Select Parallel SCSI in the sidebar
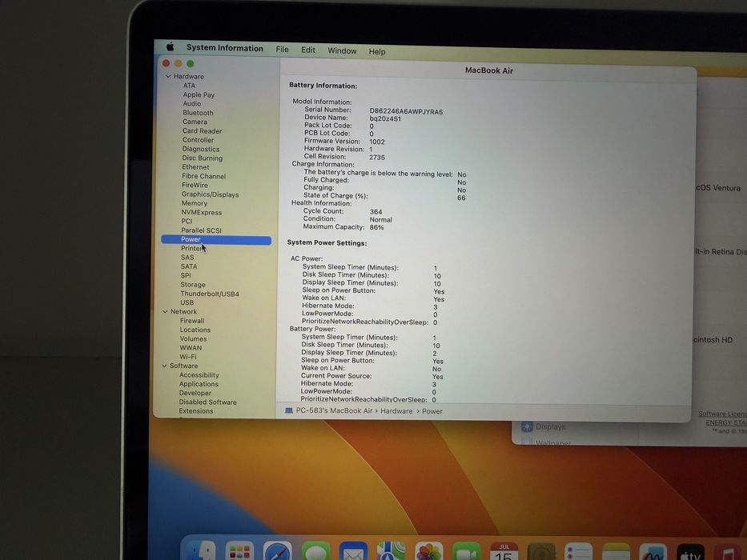 201,230
